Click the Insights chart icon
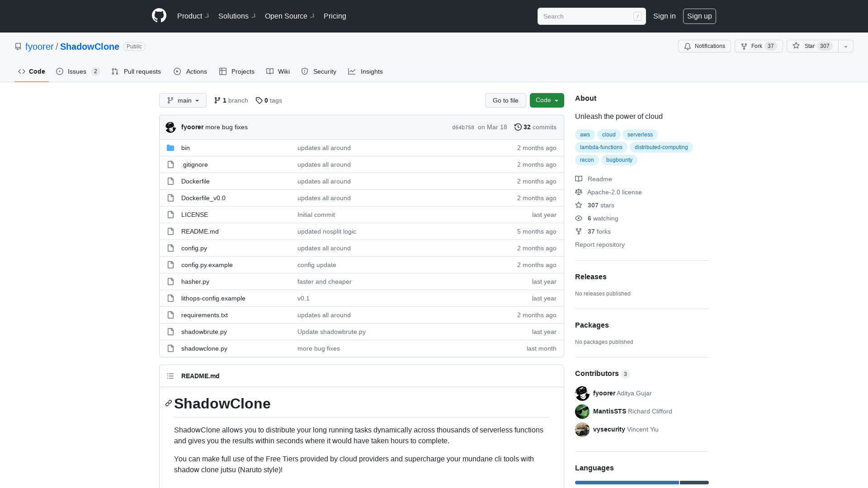The height and width of the screenshot is (488, 868). coord(351,71)
